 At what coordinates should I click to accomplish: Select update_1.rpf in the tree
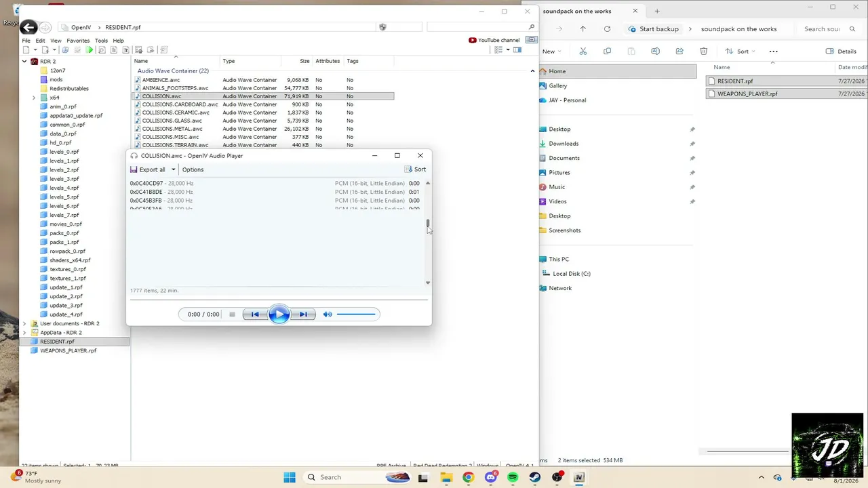click(66, 287)
